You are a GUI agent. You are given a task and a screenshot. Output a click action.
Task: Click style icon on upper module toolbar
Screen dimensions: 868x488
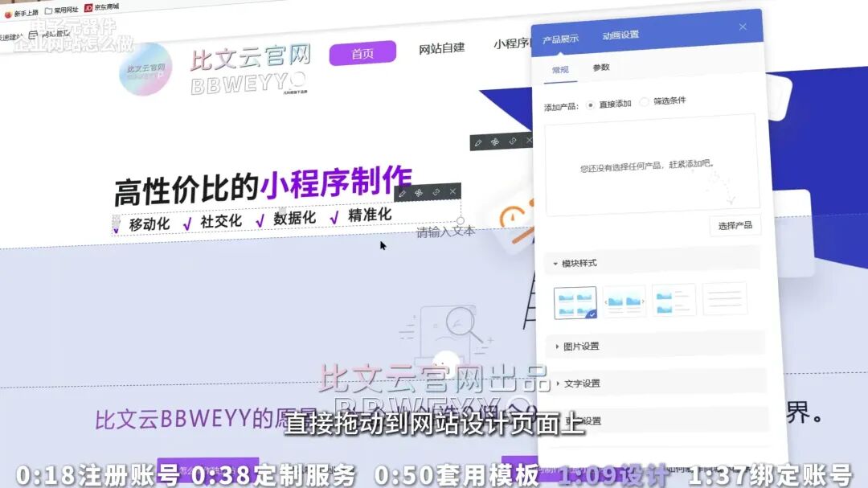pyautogui.click(x=495, y=142)
